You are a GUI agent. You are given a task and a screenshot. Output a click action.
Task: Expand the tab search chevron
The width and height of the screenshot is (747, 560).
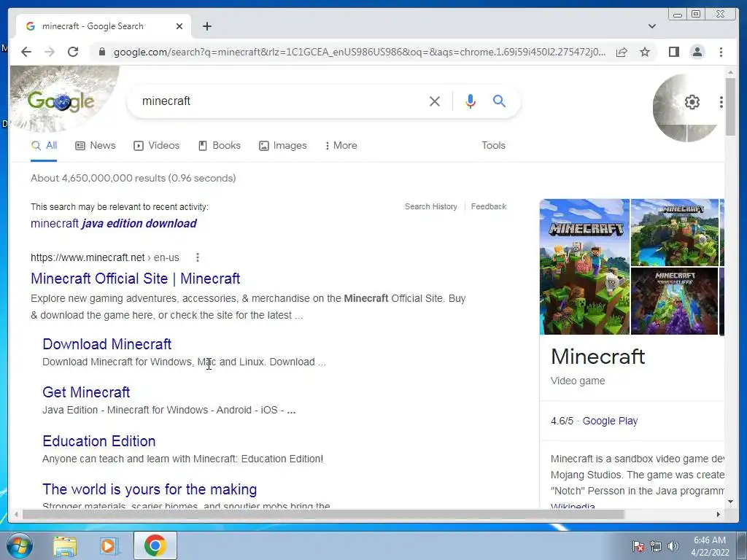click(x=652, y=26)
